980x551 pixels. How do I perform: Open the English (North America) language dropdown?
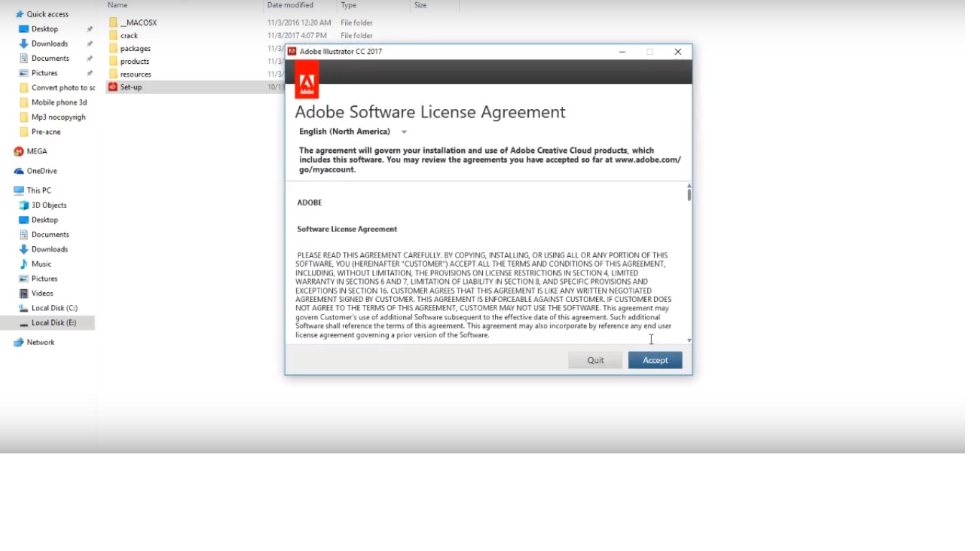tap(353, 132)
